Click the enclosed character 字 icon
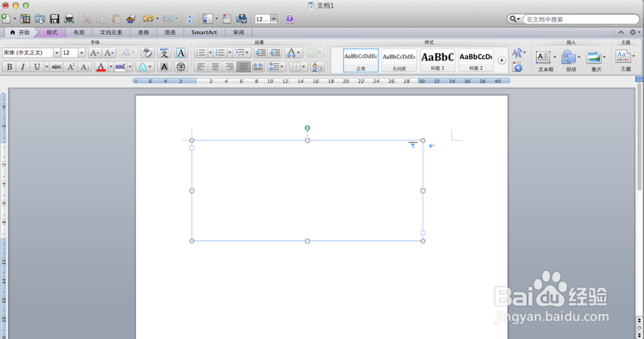 pyautogui.click(x=181, y=66)
